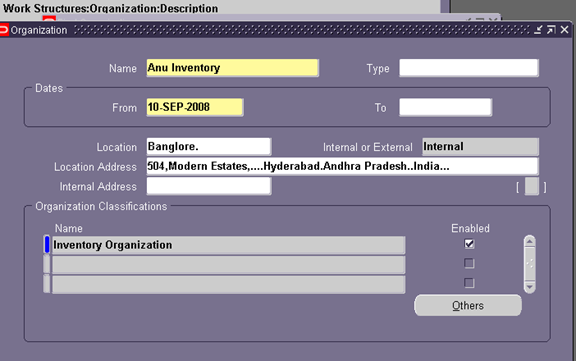Image resolution: width=576 pixels, height=361 pixels.
Task: Click the empty Type field
Action: [x=469, y=68]
